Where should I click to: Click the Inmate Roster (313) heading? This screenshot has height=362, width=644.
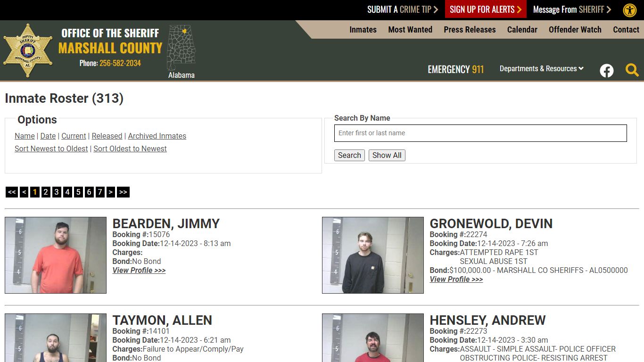(64, 98)
